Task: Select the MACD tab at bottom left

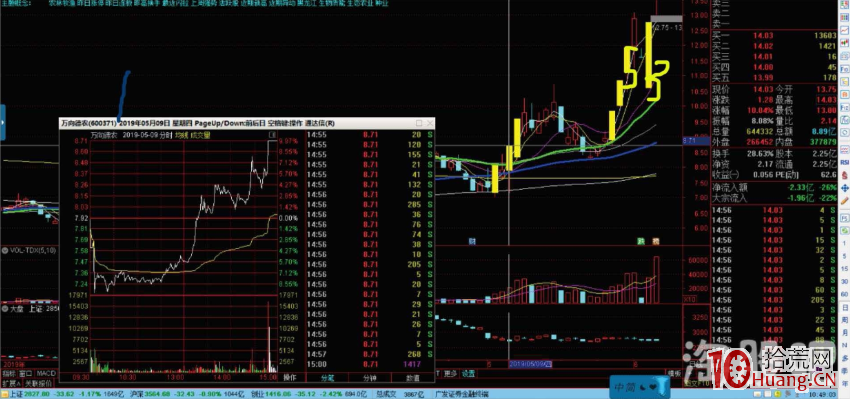Action: pyautogui.click(x=46, y=374)
